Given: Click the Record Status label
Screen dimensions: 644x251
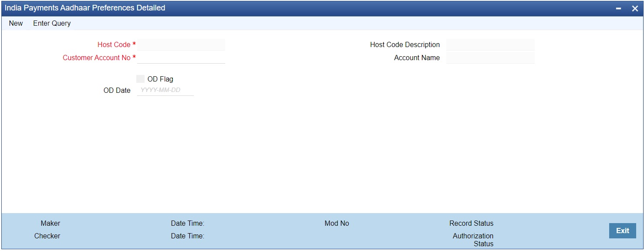Looking at the screenshot, I should [472, 223].
